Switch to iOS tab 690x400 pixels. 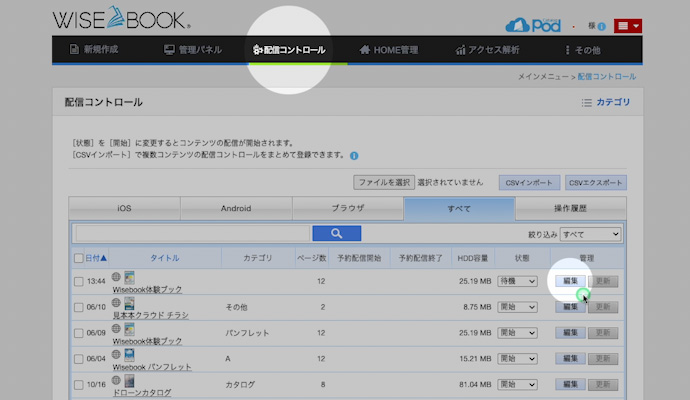125,208
